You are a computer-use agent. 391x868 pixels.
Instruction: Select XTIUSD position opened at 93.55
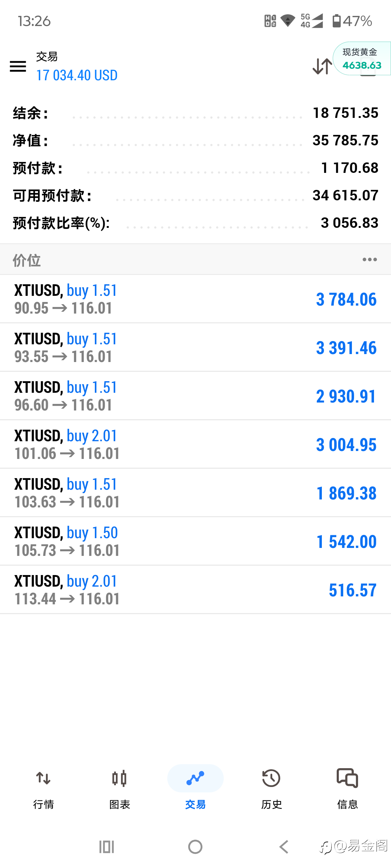[x=195, y=348]
